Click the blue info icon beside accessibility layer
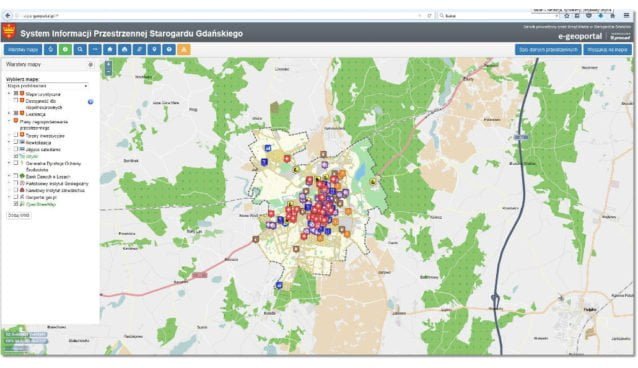The image size is (638, 368). click(x=90, y=102)
